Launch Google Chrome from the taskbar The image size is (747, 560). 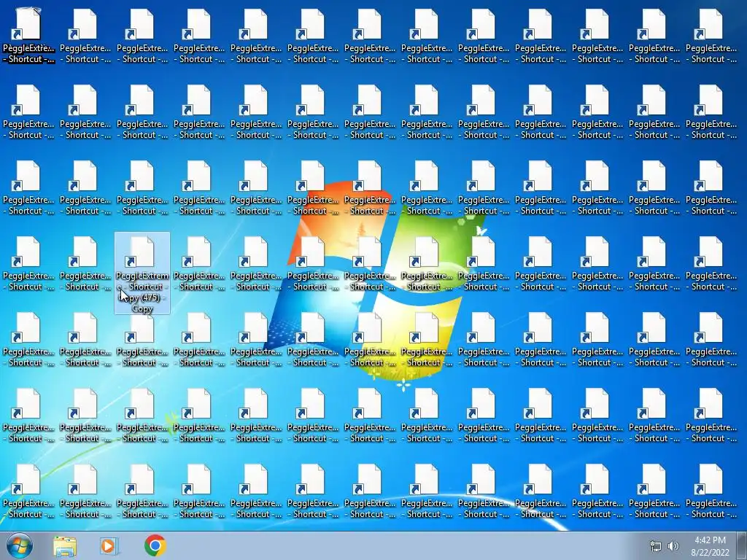pyautogui.click(x=155, y=545)
